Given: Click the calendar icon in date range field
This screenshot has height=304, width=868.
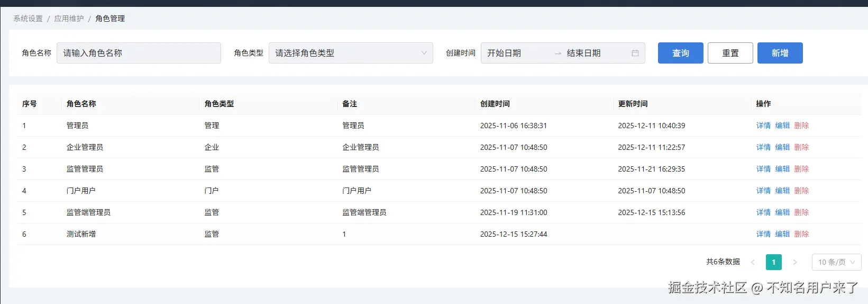Looking at the screenshot, I should pyautogui.click(x=635, y=53).
